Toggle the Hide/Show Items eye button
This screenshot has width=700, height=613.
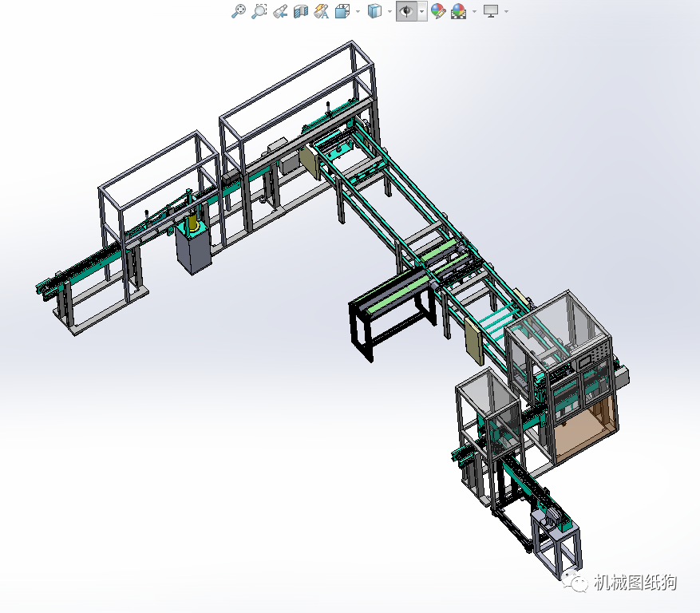(x=407, y=11)
